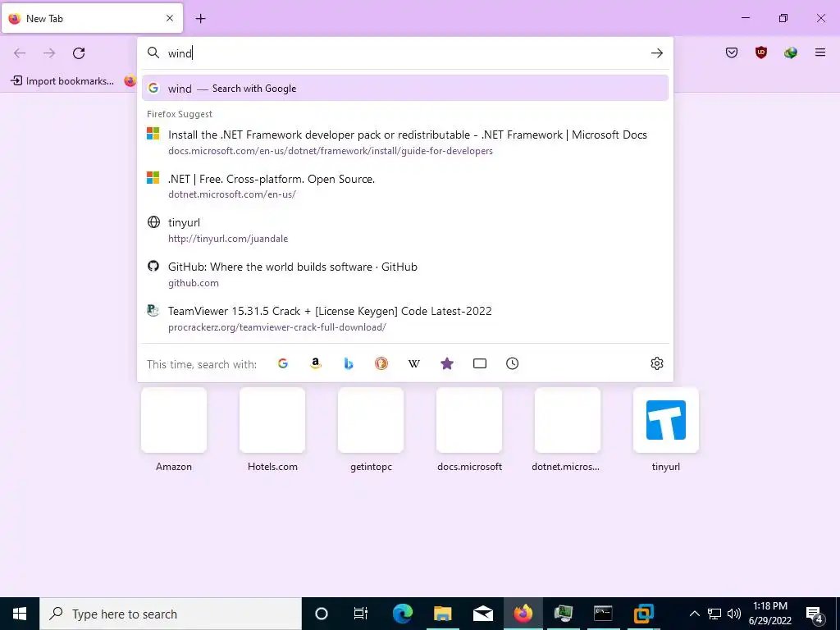Viewport: 840px width, 630px height.
Task: Go forward with the right arrow
Action: [x=49, y=53]
